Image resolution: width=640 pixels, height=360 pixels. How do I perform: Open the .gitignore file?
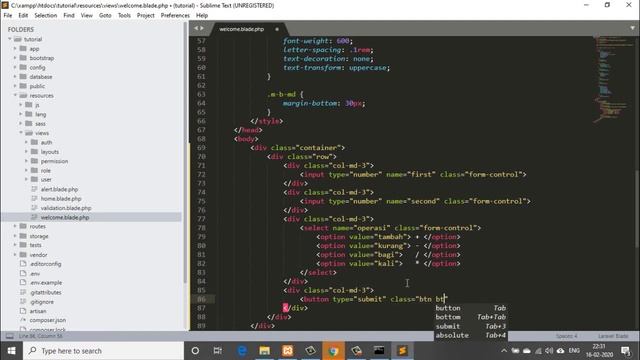42,302
